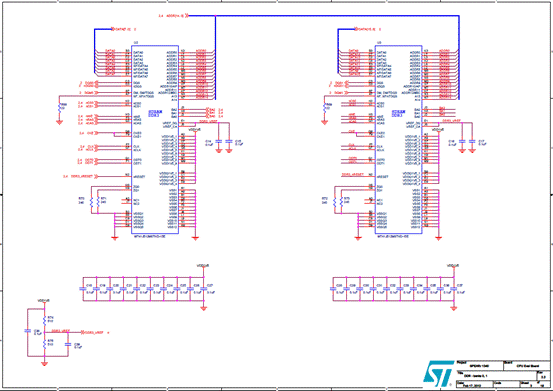553x391 pixels.
Task: Select the BA2 port connector right of left chip
Action: point(212,110)
